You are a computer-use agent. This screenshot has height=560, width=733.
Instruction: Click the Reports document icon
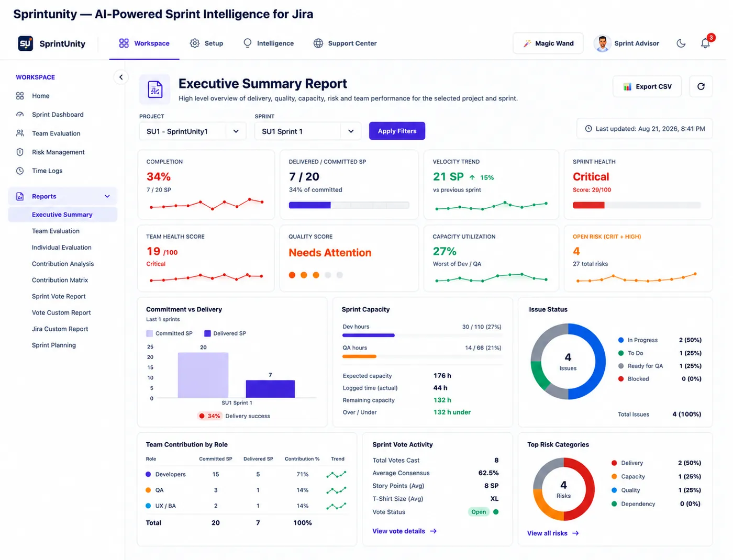pos(20,196)
